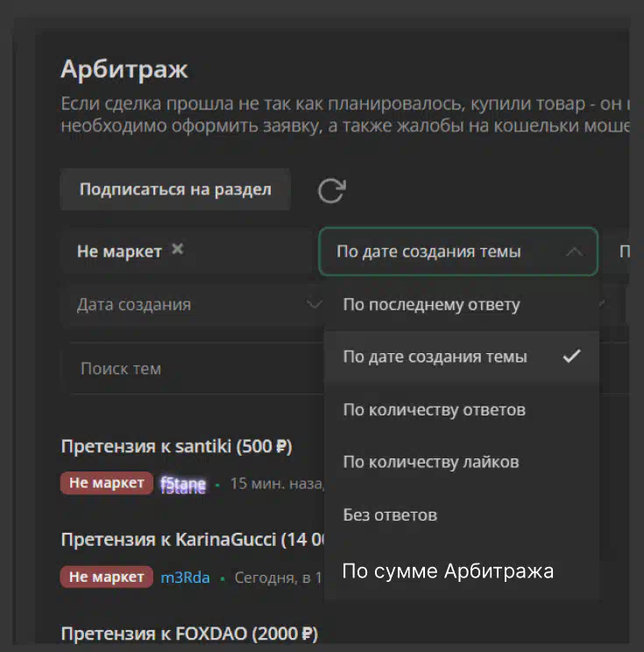Click the refresh icon beside the subscribe button
The image size is (644, 652).
(331, 190)
